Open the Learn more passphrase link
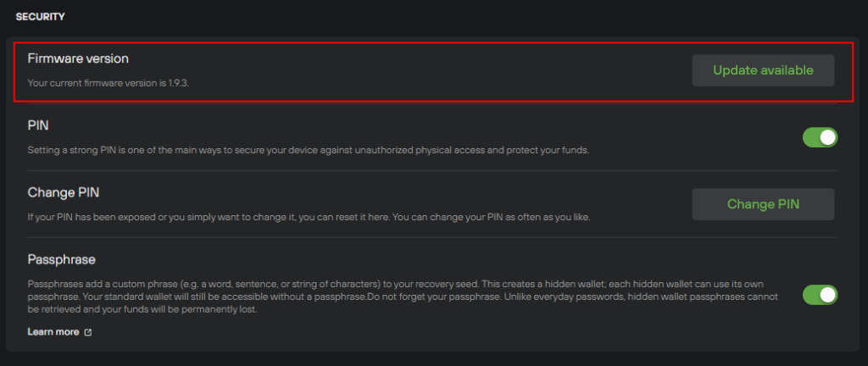 (x=53, y=332)
